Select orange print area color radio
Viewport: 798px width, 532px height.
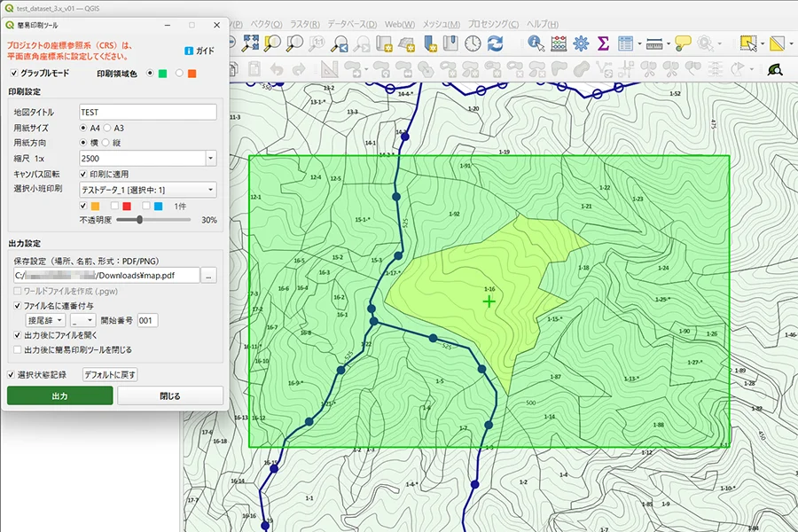pyautogui.click(x=179, y=74)
